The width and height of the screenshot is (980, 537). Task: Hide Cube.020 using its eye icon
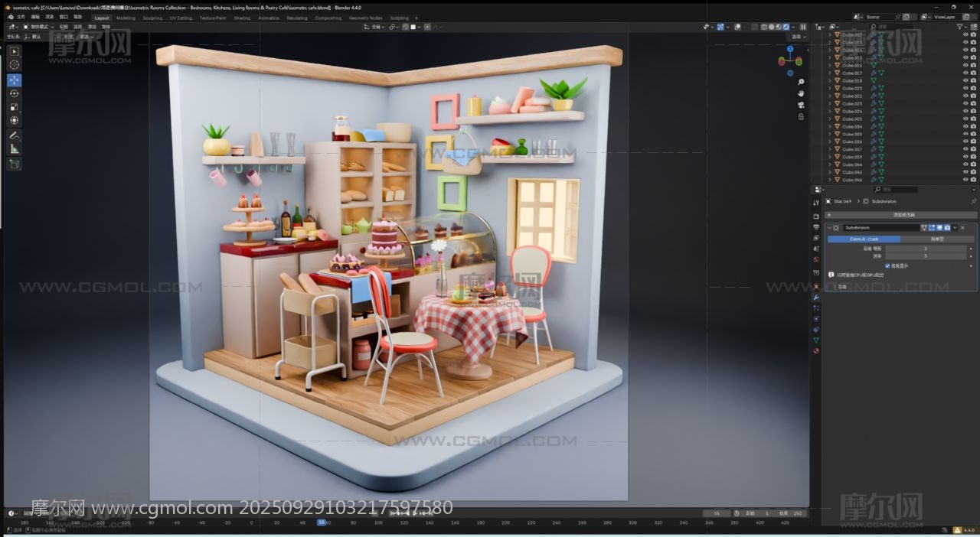tap(965, 88)
